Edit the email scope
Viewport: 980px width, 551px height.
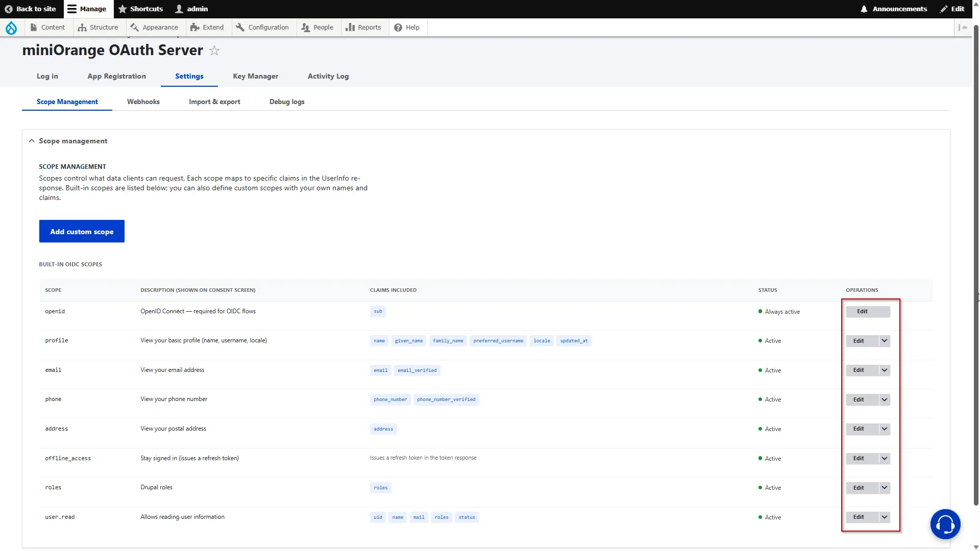point(862,370)
